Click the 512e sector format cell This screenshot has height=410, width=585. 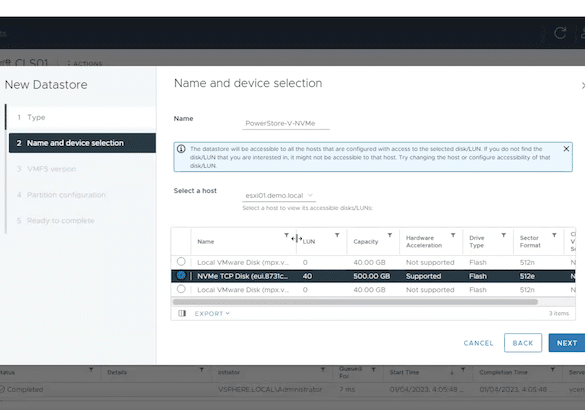527,276
